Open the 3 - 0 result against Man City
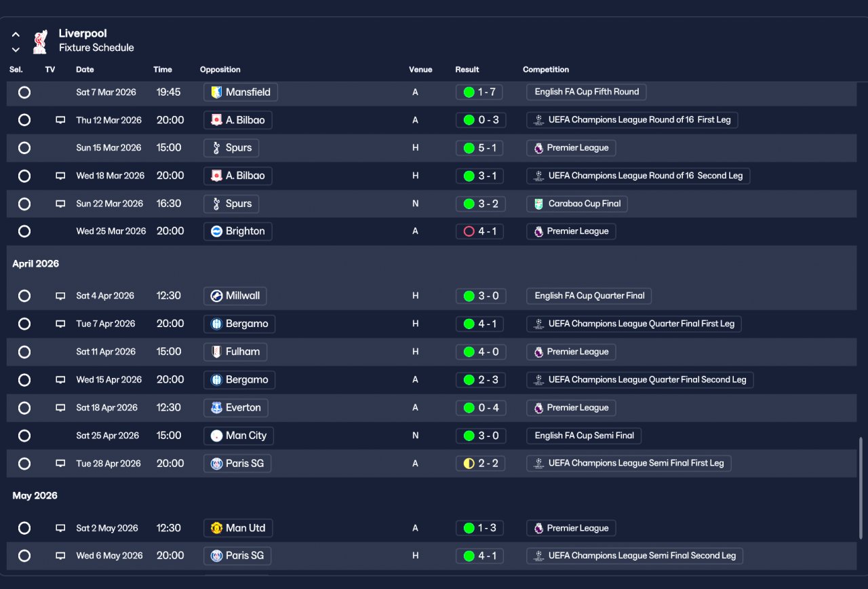The height and width of the screenshot is (589, 868). (x=480, y=436)
